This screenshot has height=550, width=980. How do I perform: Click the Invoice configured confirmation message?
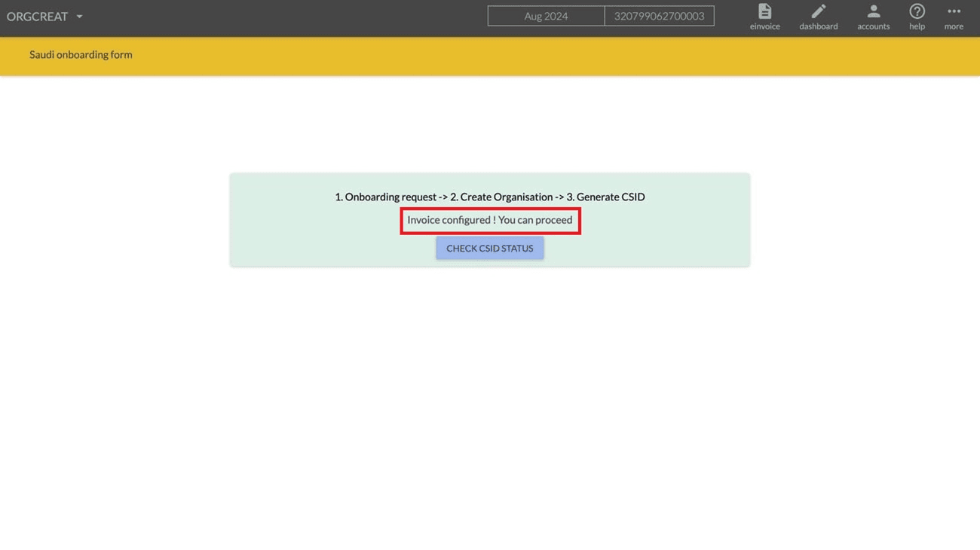pyautogui.click(x=489, y=220)
